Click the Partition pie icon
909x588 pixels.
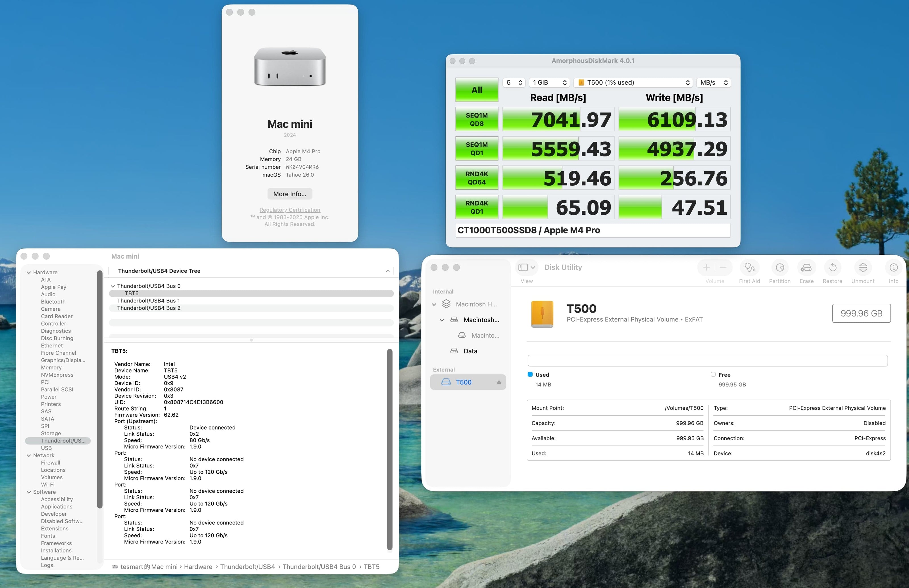tap(779, 268)
